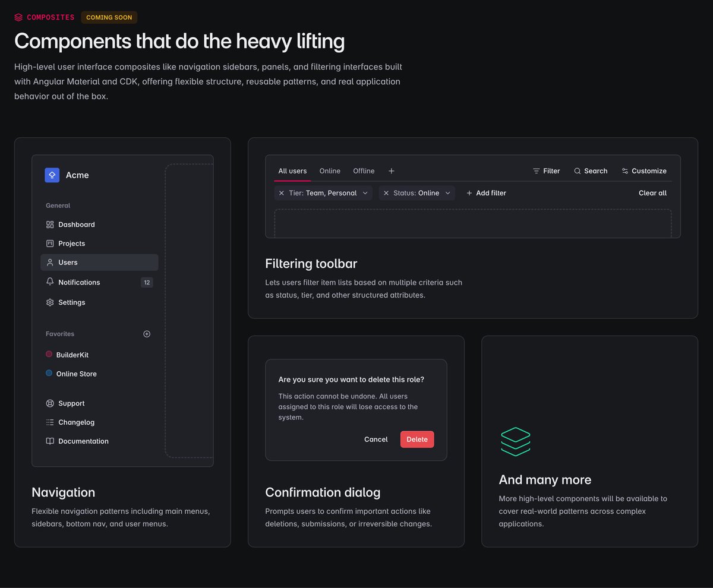
Task: Click the COMPOSITES header label
Action: coord(51,17)
